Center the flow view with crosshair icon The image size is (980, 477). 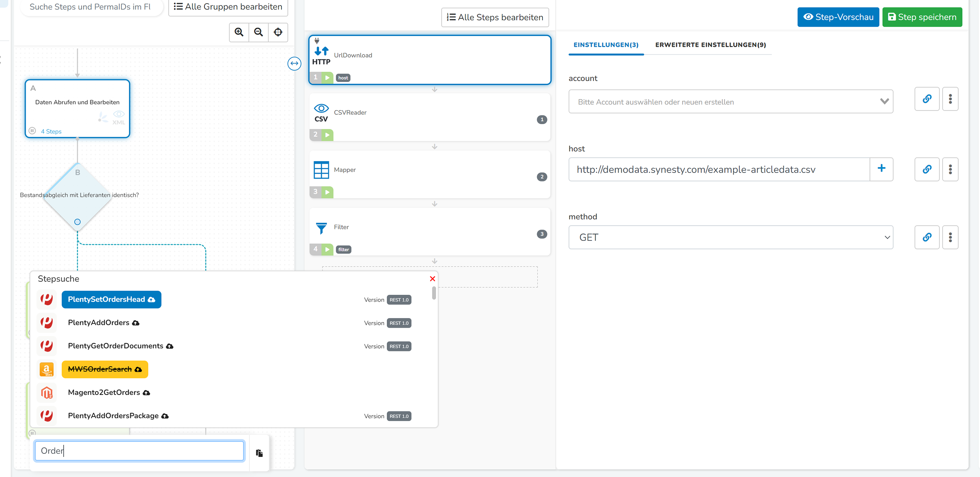click(x=278, y=32)
